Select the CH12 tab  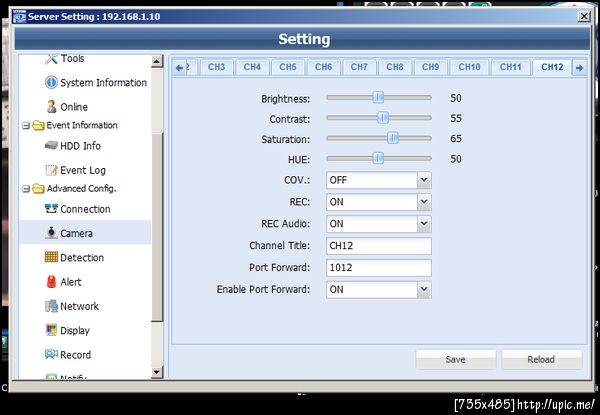point(552,67)
